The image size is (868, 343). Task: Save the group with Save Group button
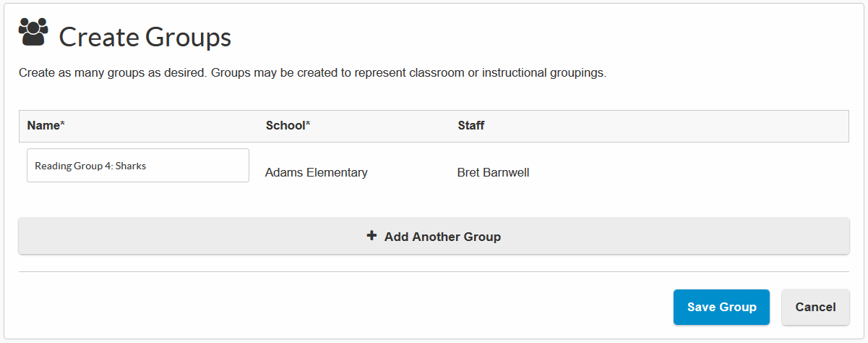(721, 307)
